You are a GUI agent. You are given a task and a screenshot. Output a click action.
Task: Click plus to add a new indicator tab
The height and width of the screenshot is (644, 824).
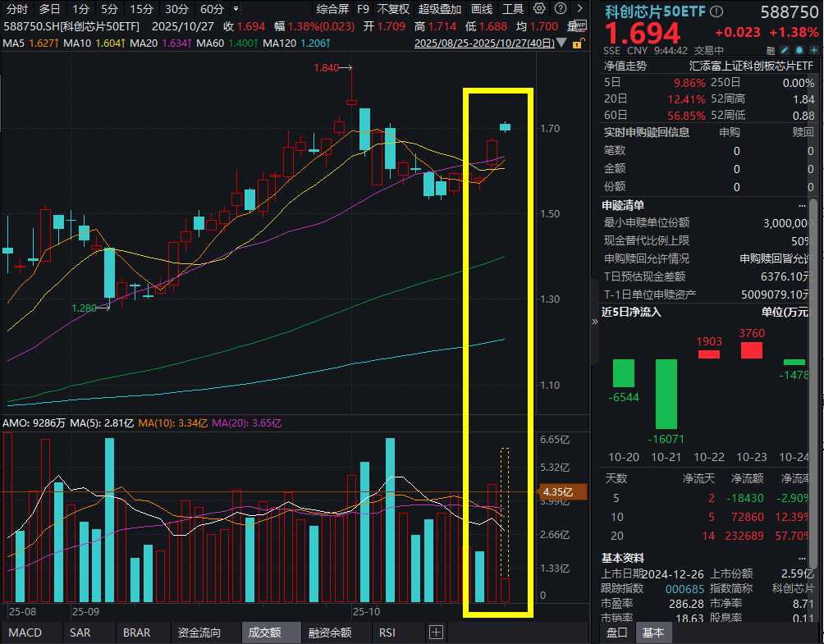click(x=436, y=632)
